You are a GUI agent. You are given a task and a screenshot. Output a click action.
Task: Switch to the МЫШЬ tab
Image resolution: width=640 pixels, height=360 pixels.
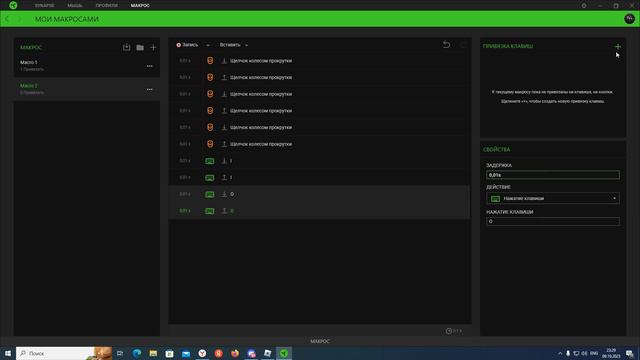[75, 6]
